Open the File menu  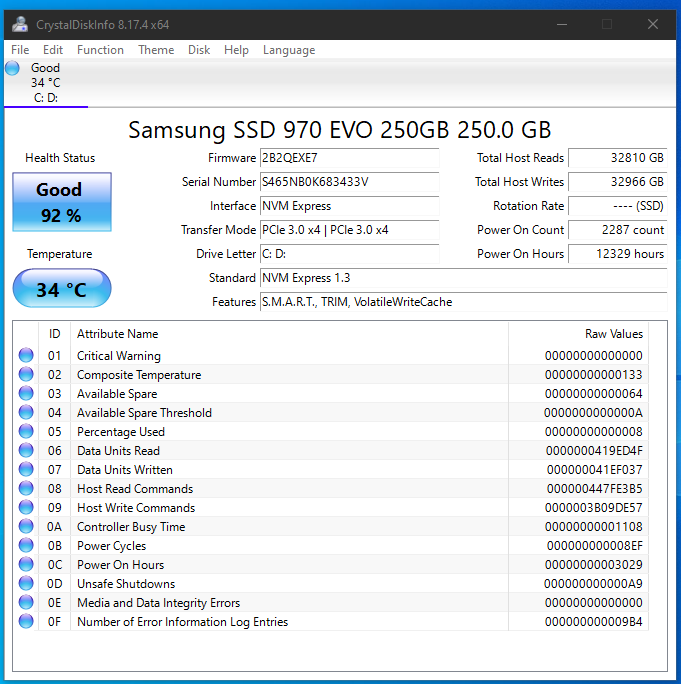click(x=20, y=50)
